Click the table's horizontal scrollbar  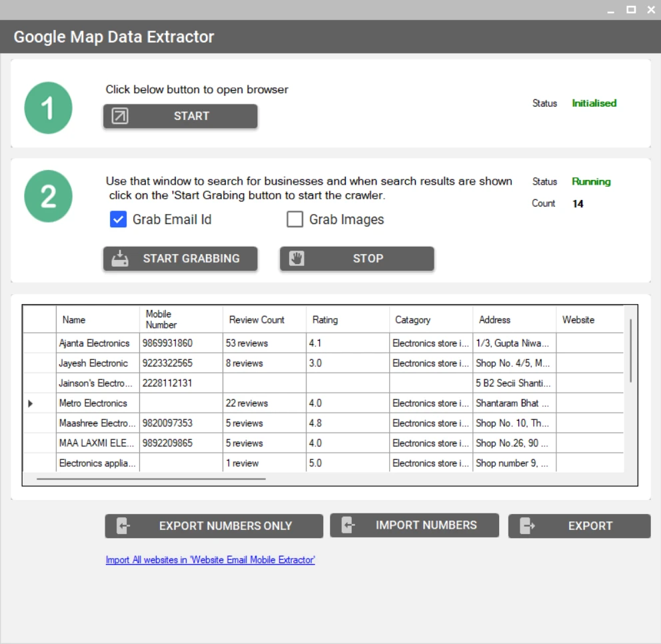[x=151, y=478]
